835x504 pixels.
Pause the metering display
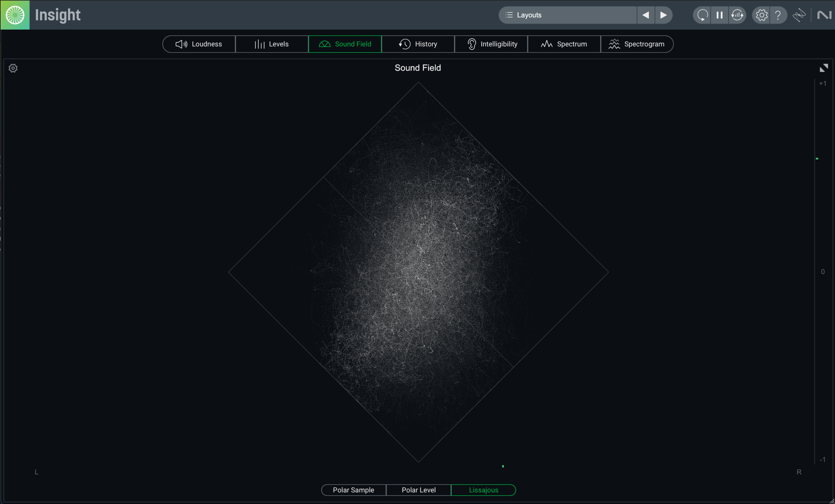point(720,15)
